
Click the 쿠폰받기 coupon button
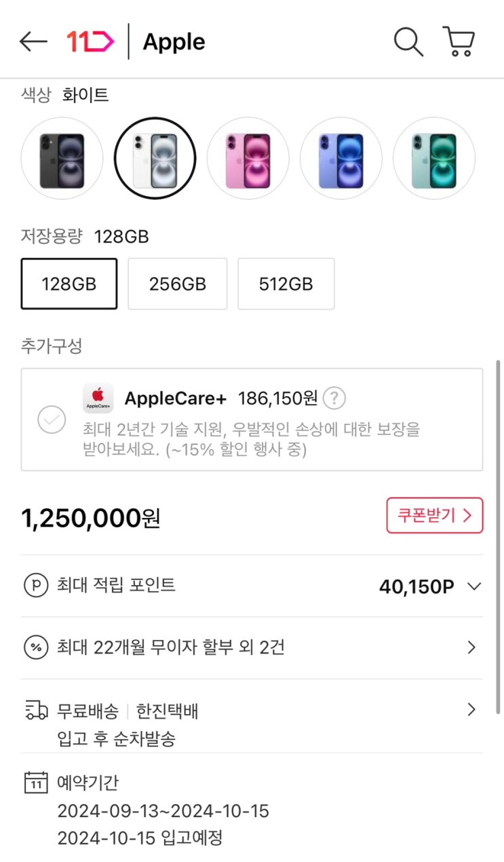[x=435, y=515]
